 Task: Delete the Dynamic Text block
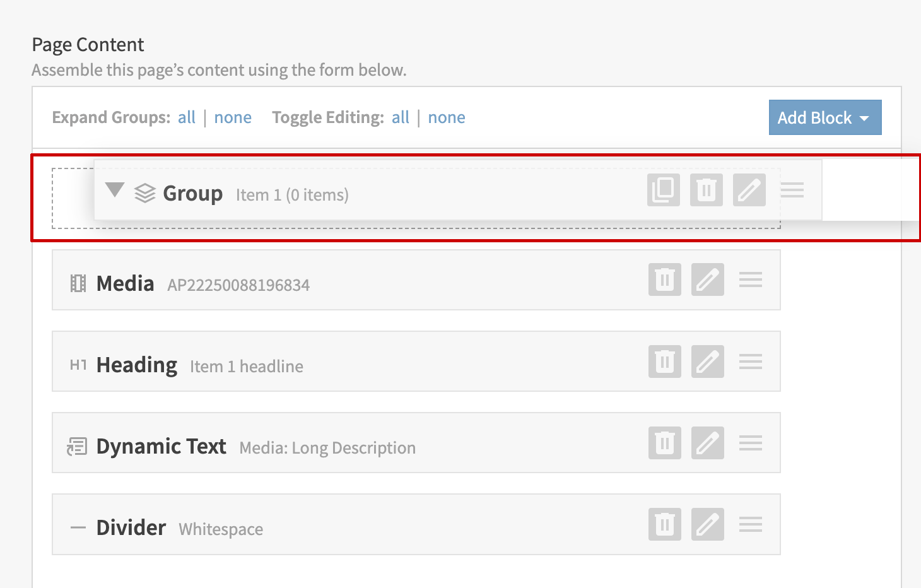(x=664, y=443)
